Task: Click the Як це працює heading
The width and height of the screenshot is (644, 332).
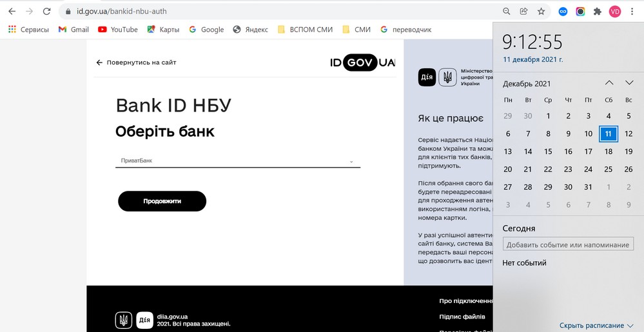Action: [x=451, y=119]
